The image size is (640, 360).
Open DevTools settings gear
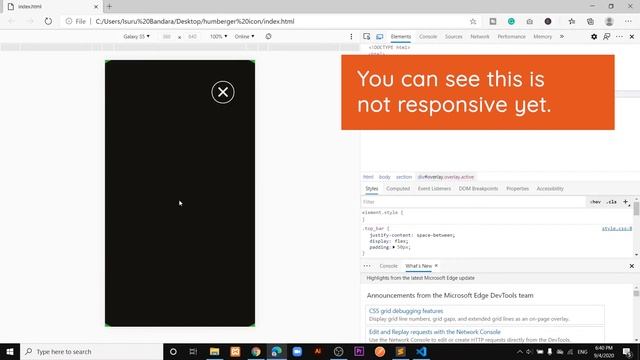coord(594,36)
